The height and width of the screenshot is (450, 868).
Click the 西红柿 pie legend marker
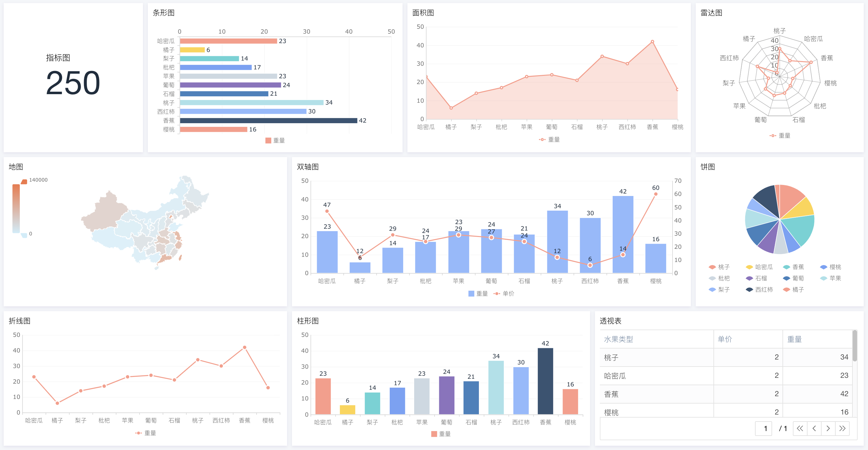click(x=749, y=290)
